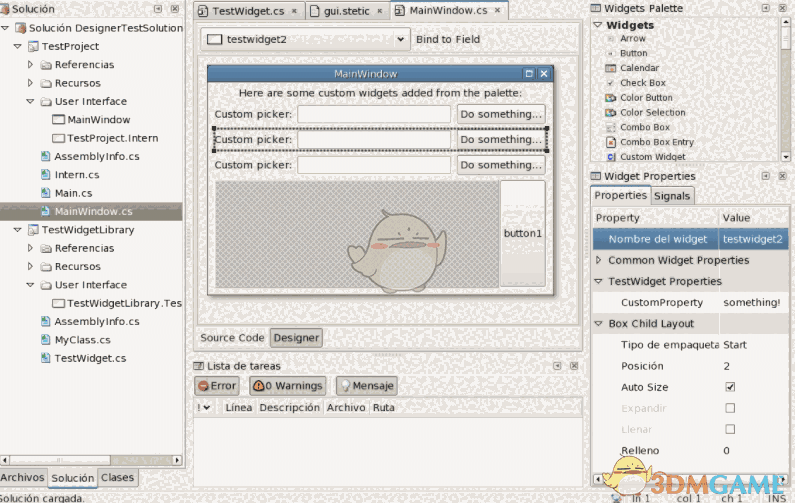Click the Posición value 2
795x503 pixels.
point(727,366)
